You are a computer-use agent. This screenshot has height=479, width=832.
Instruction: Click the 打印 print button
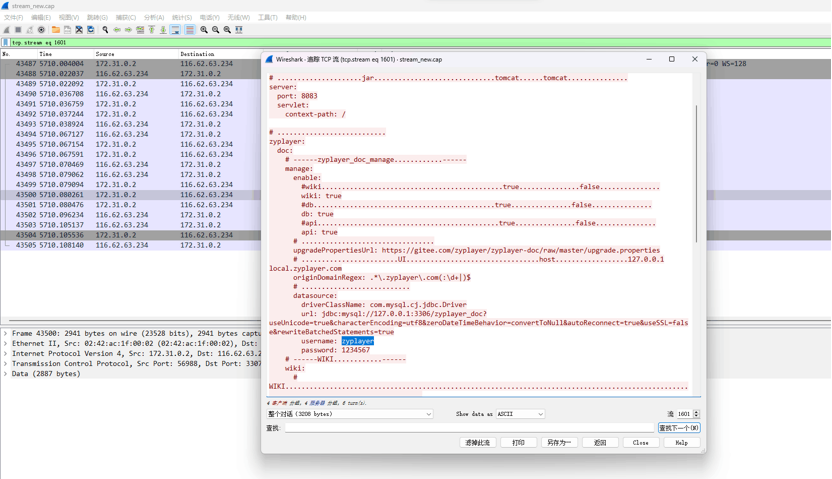518,442
